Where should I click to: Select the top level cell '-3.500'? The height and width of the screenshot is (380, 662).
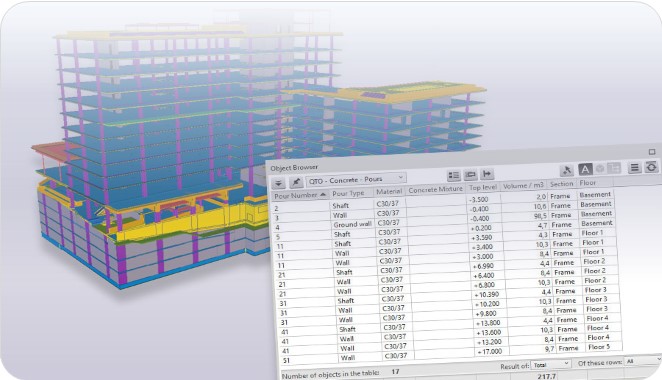pyautogui.click(x=478, y=199)
